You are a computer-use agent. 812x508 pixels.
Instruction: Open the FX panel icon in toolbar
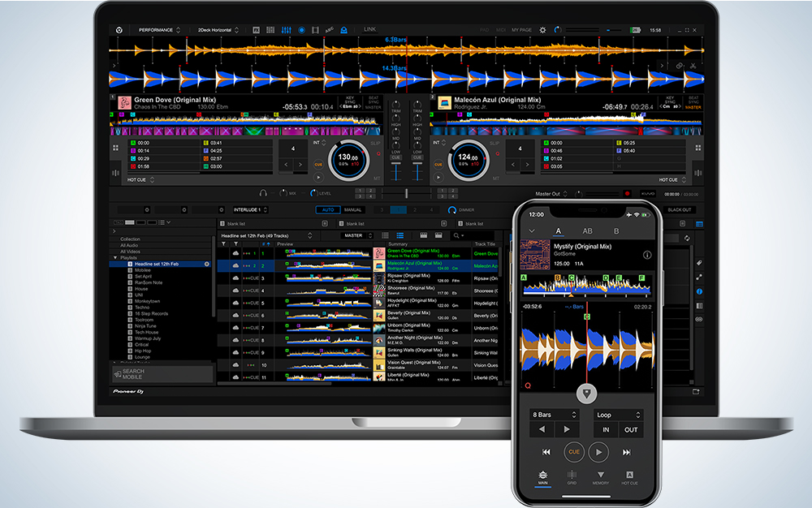pyautogui.click(x=256, y=30)
